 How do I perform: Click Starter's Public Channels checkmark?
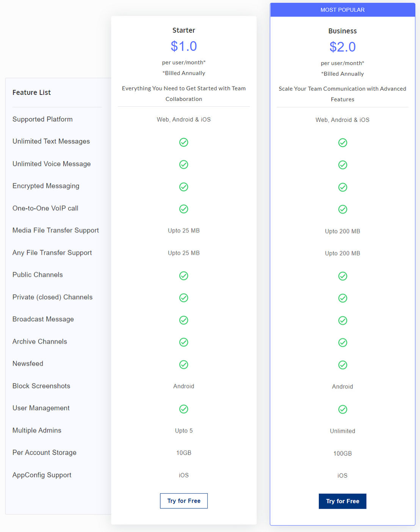point(184,275)
